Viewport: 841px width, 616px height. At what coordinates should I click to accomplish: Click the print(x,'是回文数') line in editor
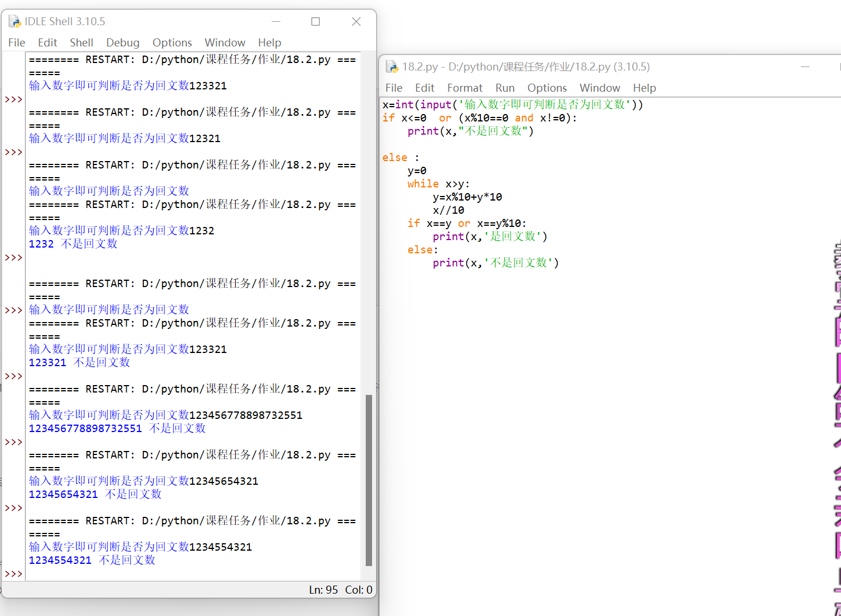490,236
